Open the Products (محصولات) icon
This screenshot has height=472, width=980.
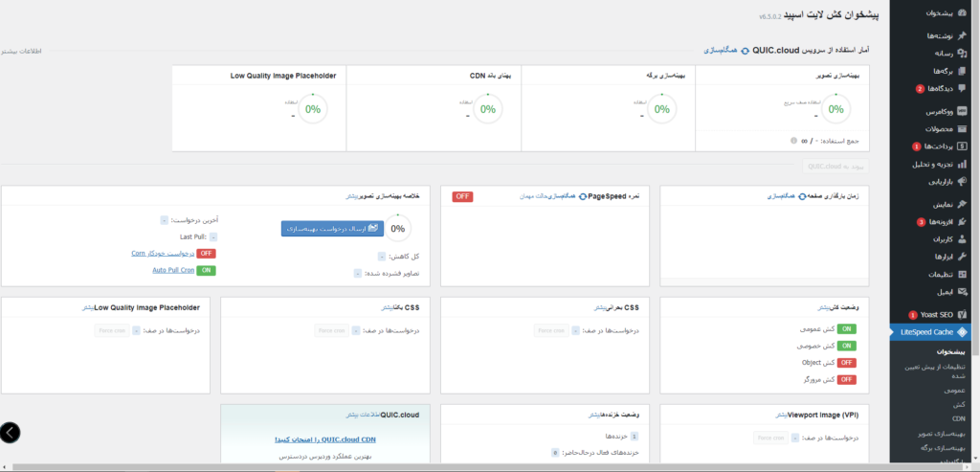[x=962, y=129]
